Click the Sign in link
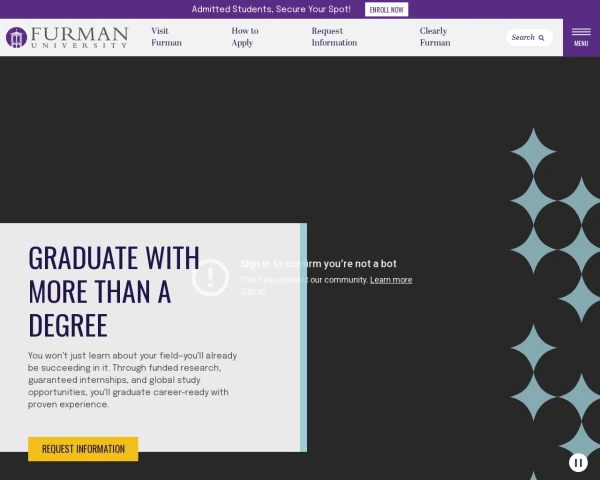The width and height of the screenshot is (600, 480). coord(253,291)
